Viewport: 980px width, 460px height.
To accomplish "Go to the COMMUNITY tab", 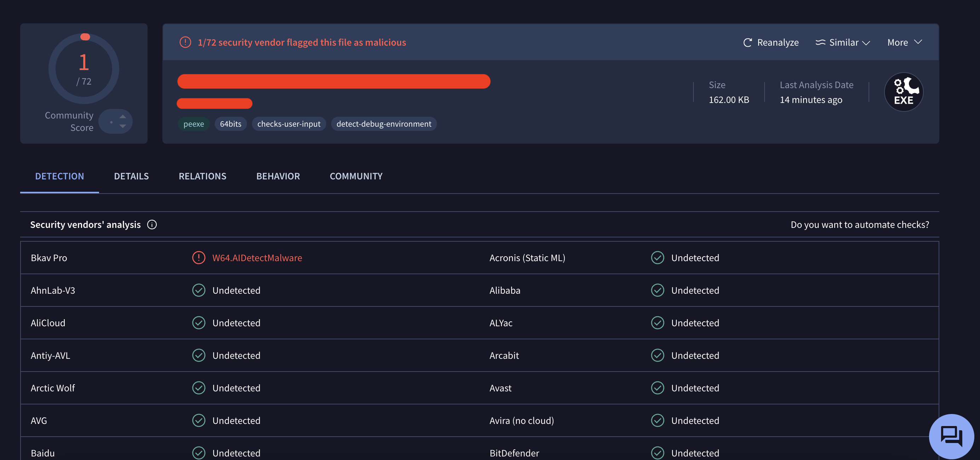I will click(356, 176).
